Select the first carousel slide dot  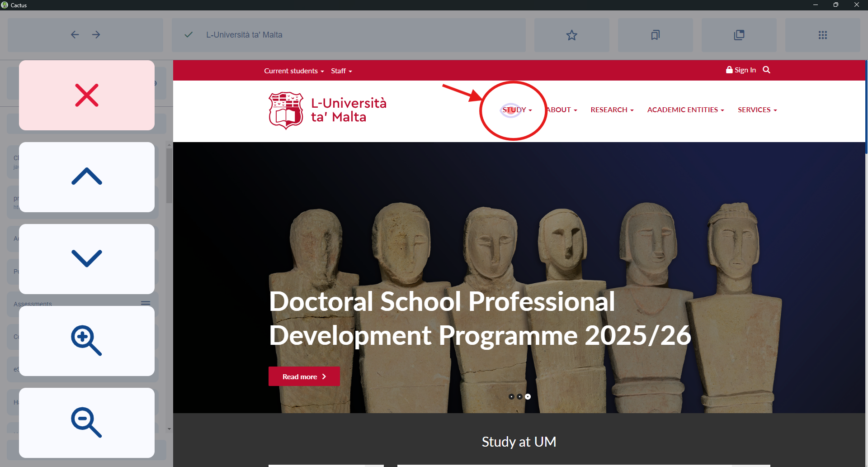click(x=511, y=397)
